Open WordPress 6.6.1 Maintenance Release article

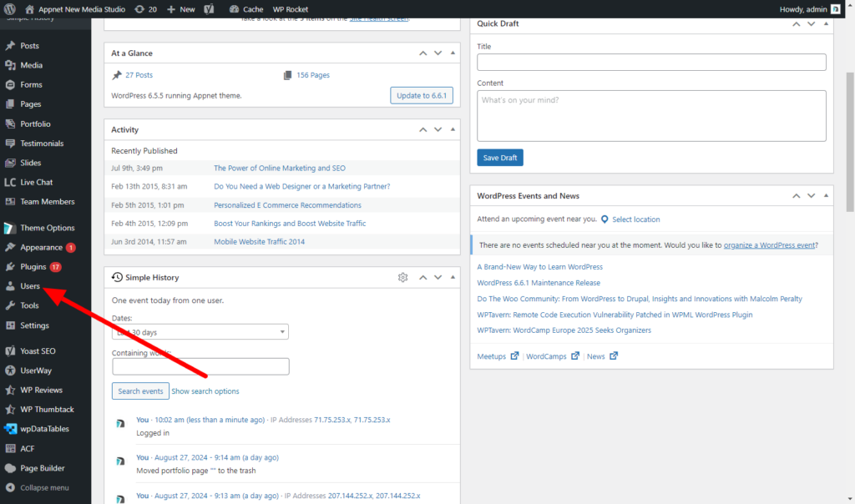click(x=539, y=283)
